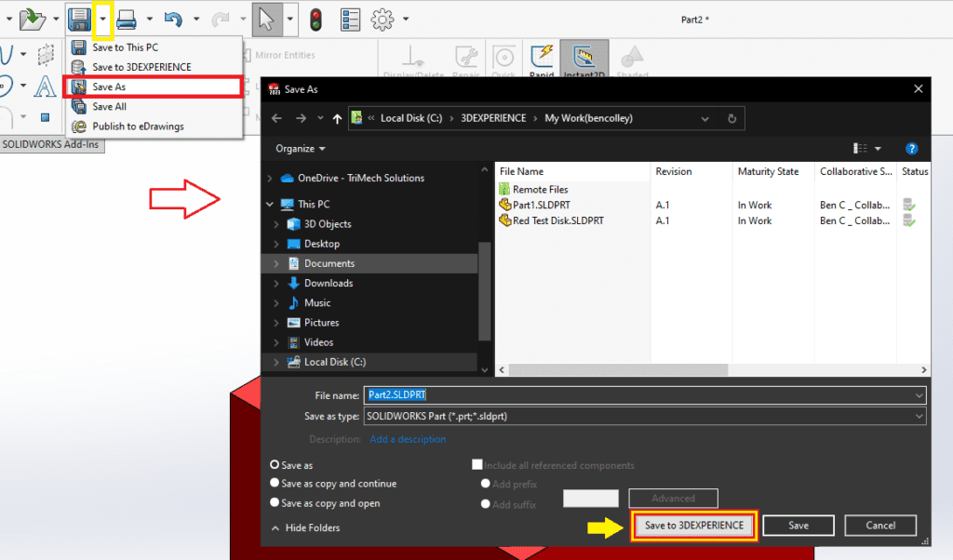Open the Options gear dropdown arrow

[x=406, y=20]
